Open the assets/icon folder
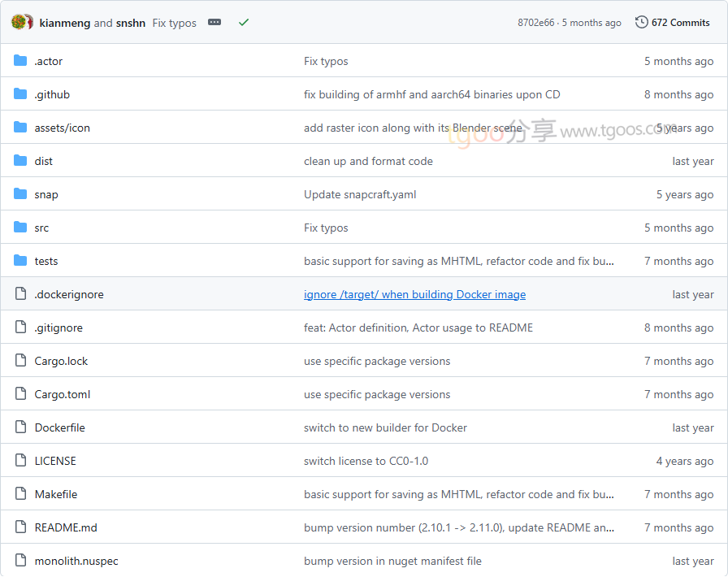 pos(63,128)
